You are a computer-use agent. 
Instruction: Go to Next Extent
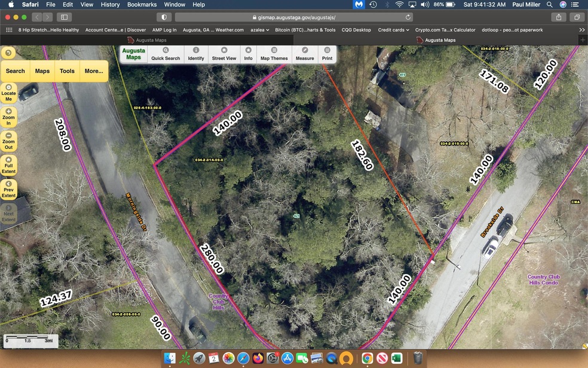click(x=8, y=214)
